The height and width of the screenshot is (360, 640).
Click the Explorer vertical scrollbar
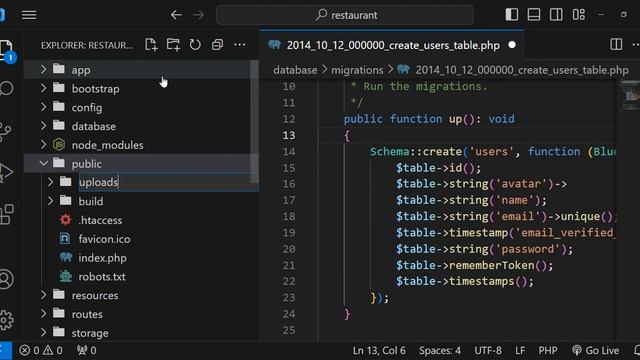[254, 122]
